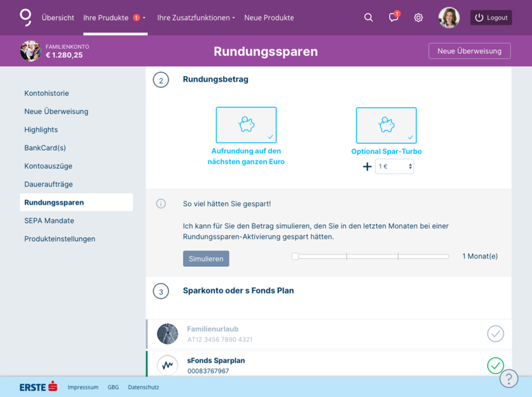Click the George logo in the header
This screenshot has height=397, width=532.
(x=26, y=17)
